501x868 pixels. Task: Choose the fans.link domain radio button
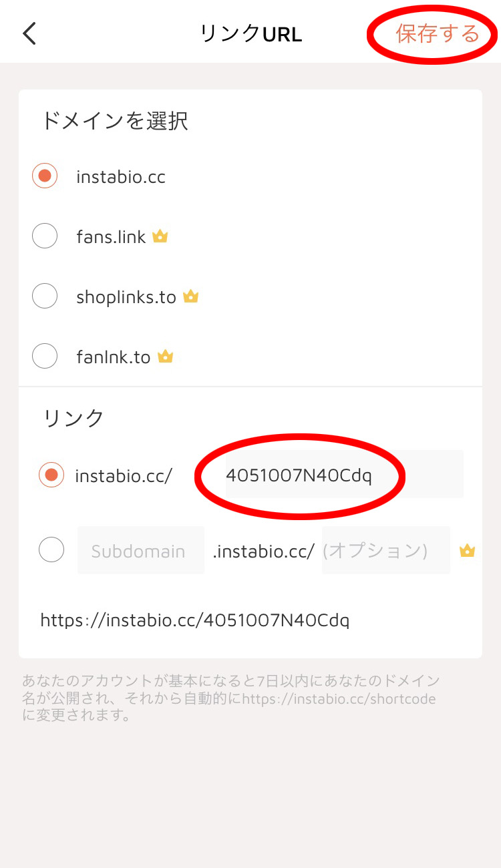click(45, 236)
